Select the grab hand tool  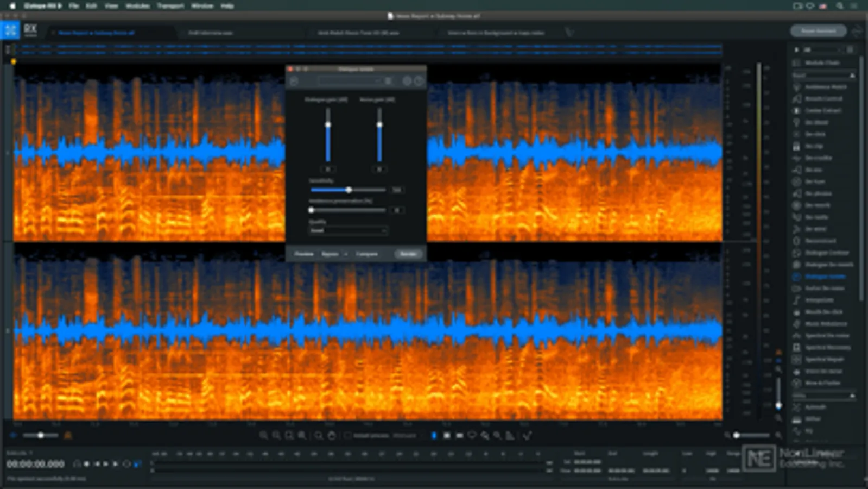pyautogui.click(x=332, y=436)
